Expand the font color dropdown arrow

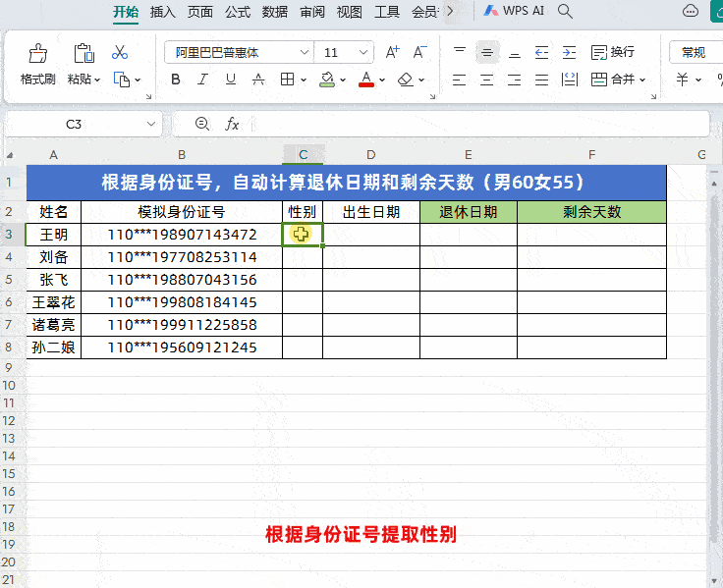[x=382, y=80]
